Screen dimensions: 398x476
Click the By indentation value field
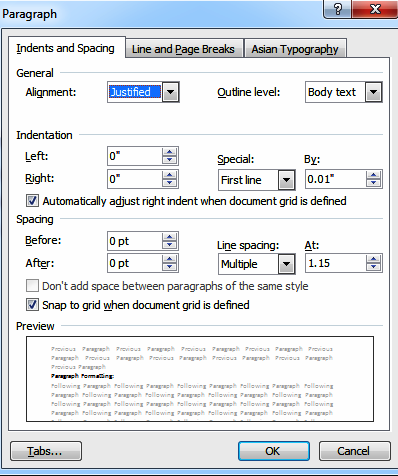click(336, 179)
